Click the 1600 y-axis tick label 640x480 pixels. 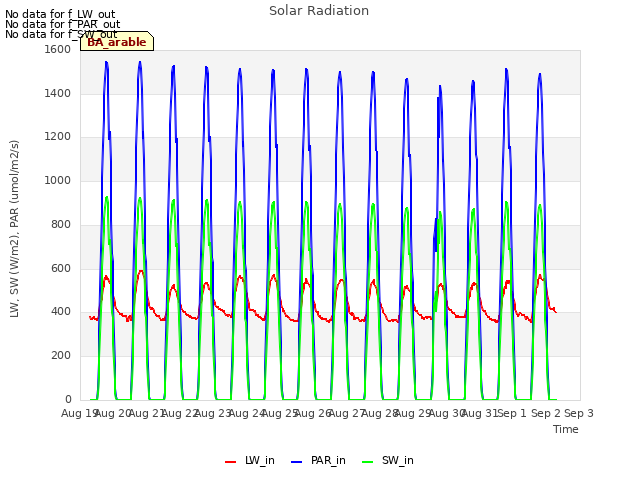[x=58, y=49]
